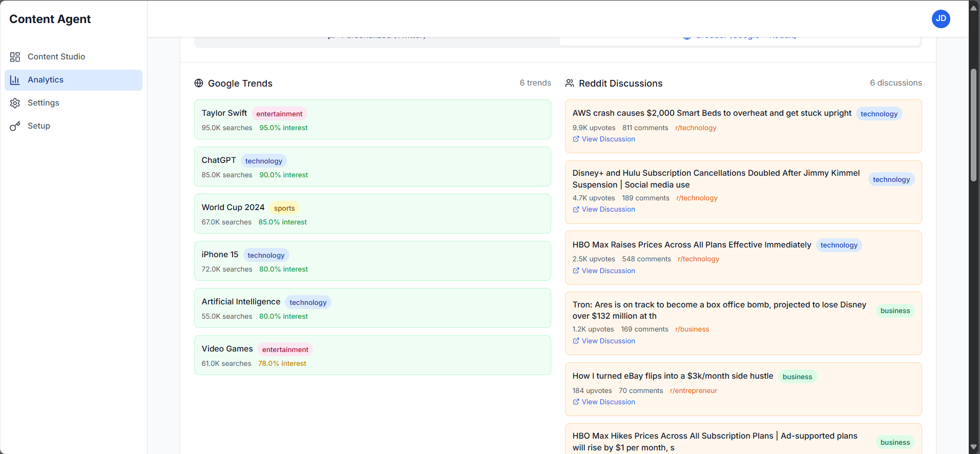
Task: Click business tag on eBay flips post
Action: tap(797, 377)
